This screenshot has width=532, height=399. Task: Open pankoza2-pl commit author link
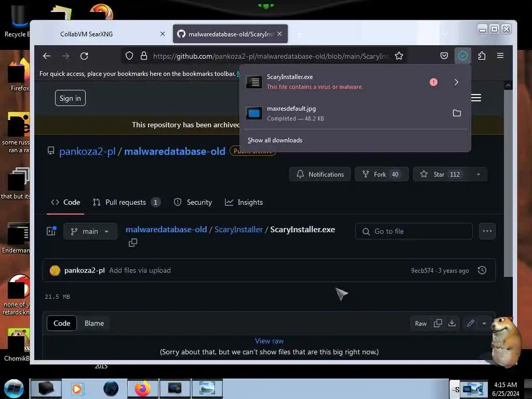tap(85, 270)
